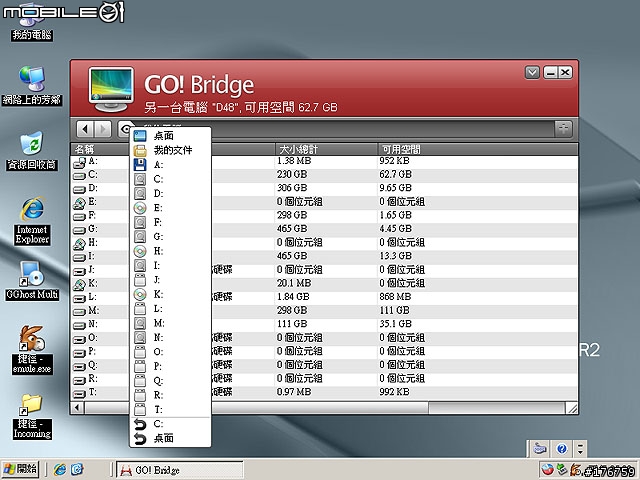Choose drive I: in dropdown menu
Viewport: 640px width, 480px height.
170,265
